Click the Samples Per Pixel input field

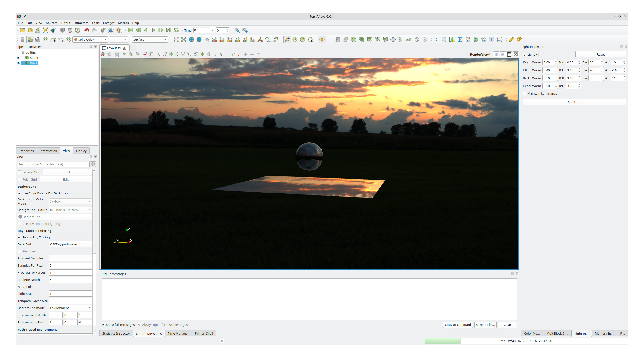[x=70, y=265]
